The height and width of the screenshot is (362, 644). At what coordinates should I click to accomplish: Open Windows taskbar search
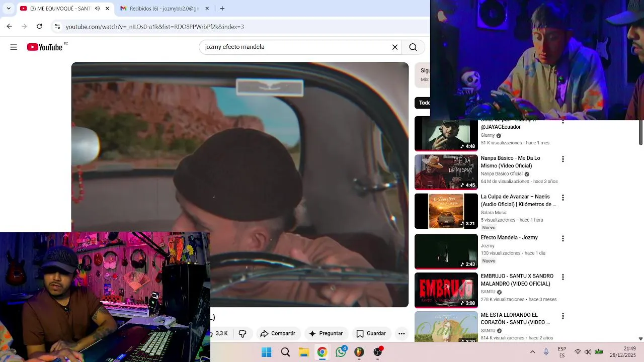point(285,352)
